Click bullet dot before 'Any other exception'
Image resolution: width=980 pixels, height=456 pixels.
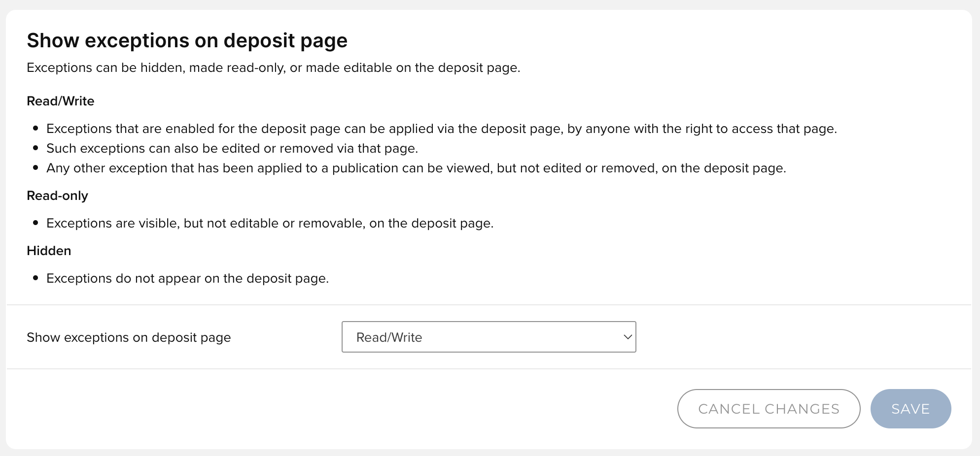click(35, 168)
